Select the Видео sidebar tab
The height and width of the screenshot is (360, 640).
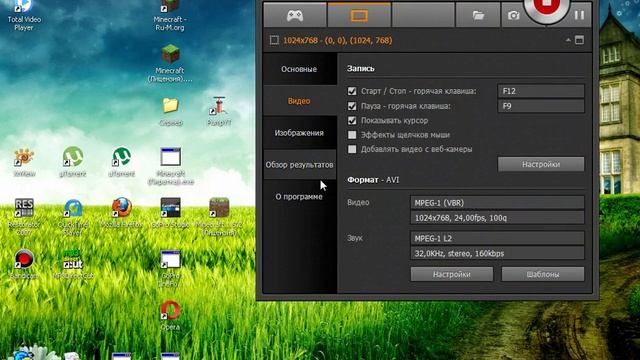coord(299,101)
